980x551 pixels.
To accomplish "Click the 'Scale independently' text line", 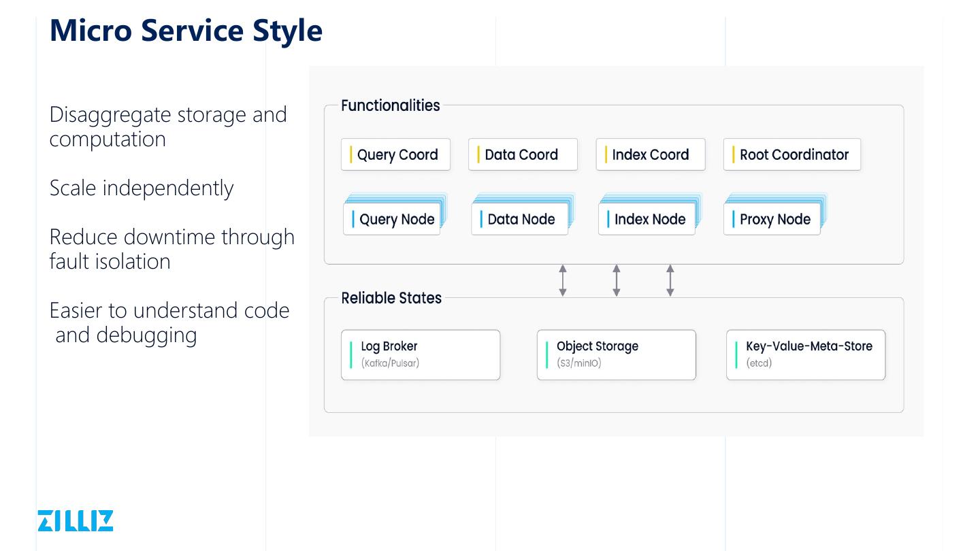I will [142, 188].
